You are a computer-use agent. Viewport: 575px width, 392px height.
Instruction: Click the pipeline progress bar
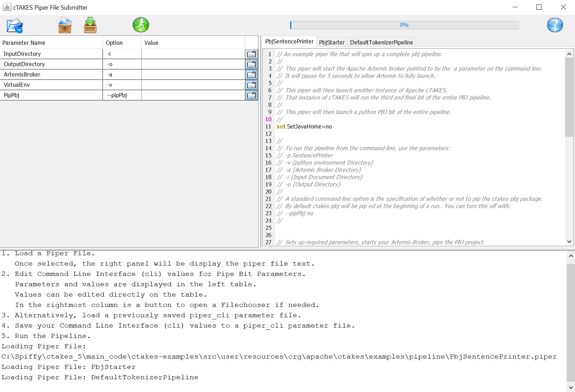pos(404,25)
